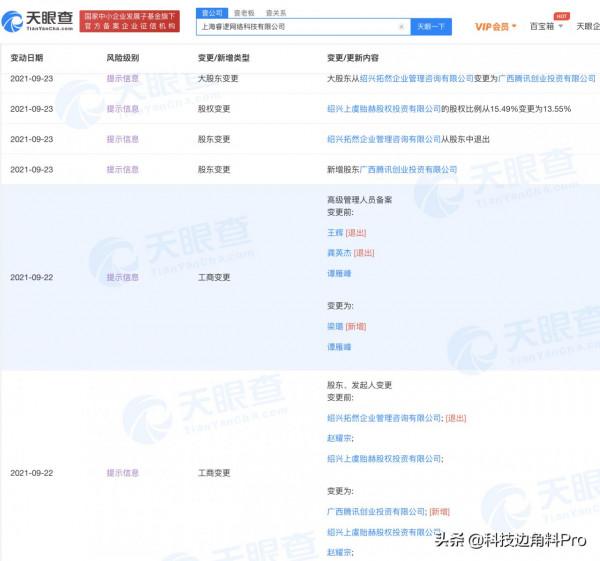Open the 百宝箱 dropdown menu
This screenshot has height=561, width=600.
coord(546,26)
